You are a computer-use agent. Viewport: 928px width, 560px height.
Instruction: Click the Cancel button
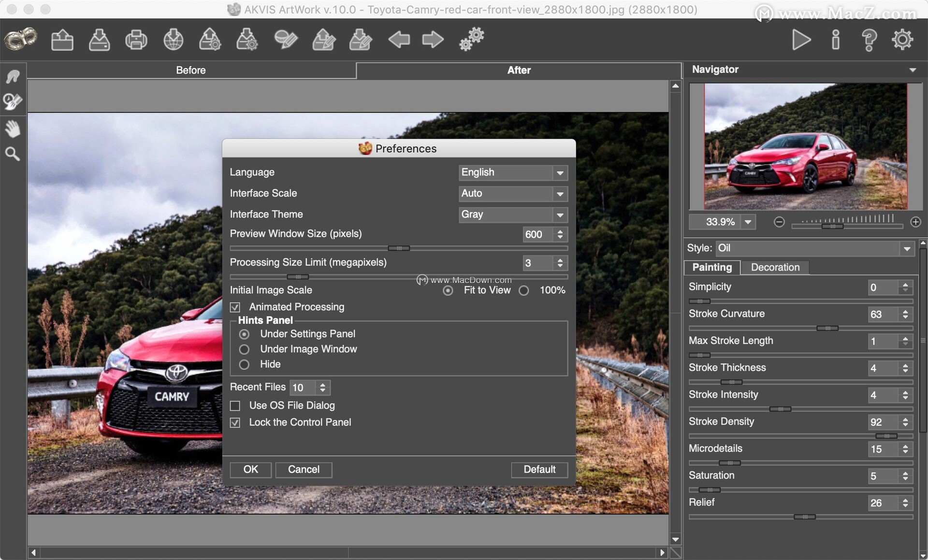point(304,469)
